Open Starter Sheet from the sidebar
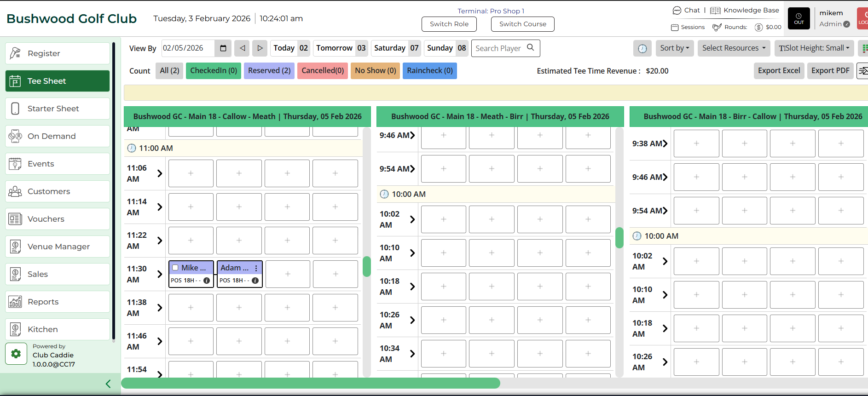This screenshot has width=868, height=396. pyautogui.click(x=58, y=109)
